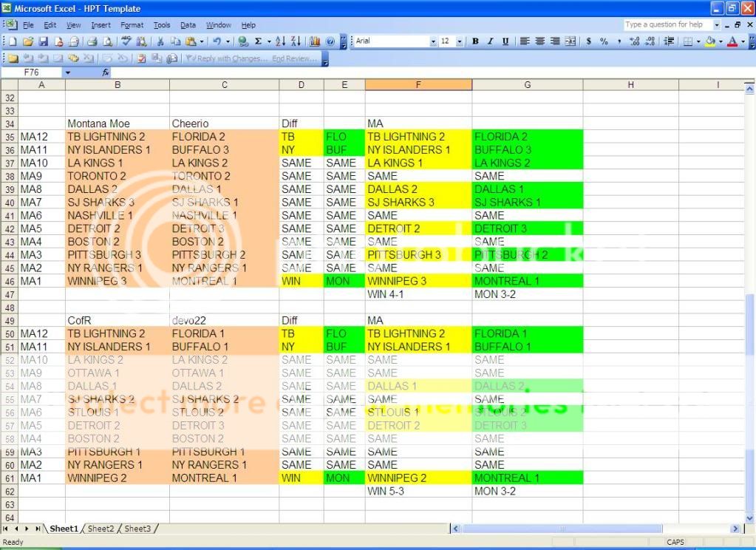Expand the Name Box dropdown arrow

click(x=68, y=72)
